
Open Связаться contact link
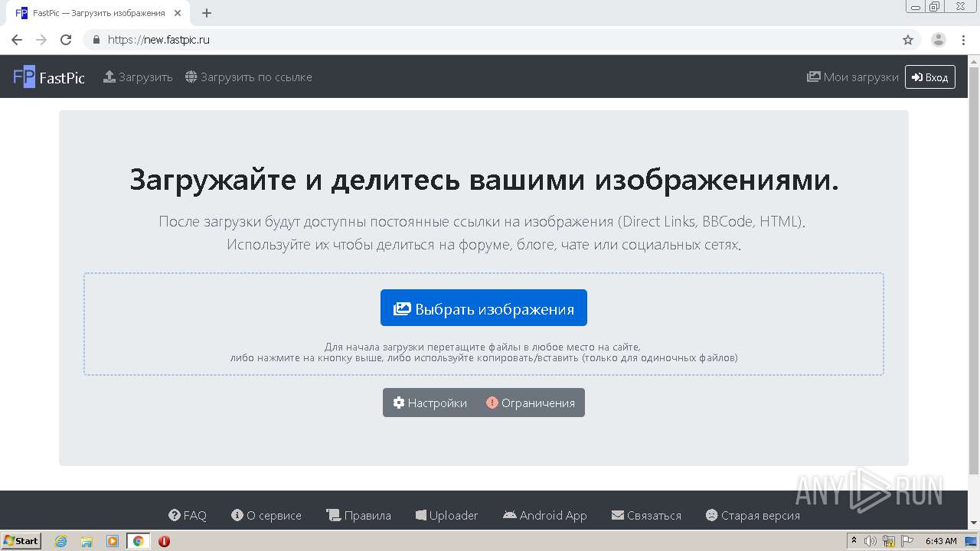click(647, 515)
